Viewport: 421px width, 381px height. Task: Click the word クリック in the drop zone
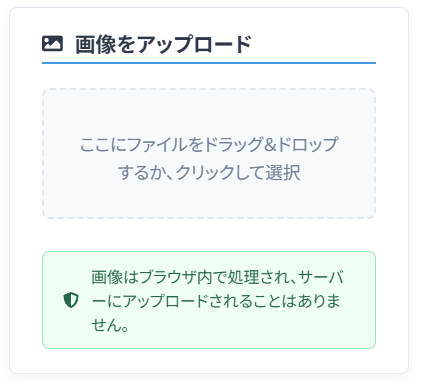[205, 172]
